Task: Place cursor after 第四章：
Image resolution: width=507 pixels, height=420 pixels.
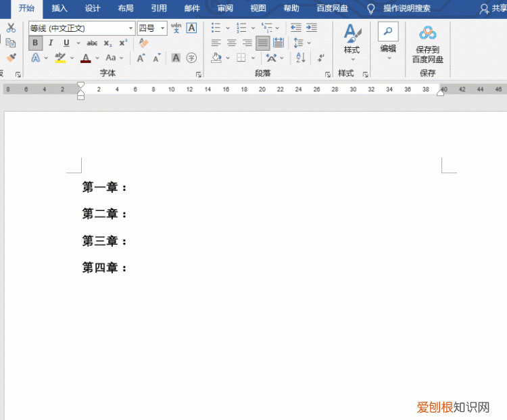Action: (x=128, y=268)
